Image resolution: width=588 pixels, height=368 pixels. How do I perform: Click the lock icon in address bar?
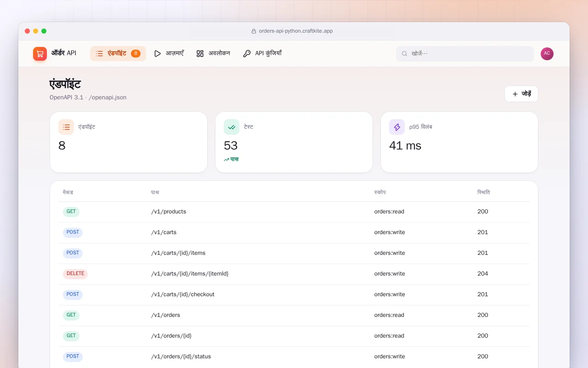tap(254, 31)
